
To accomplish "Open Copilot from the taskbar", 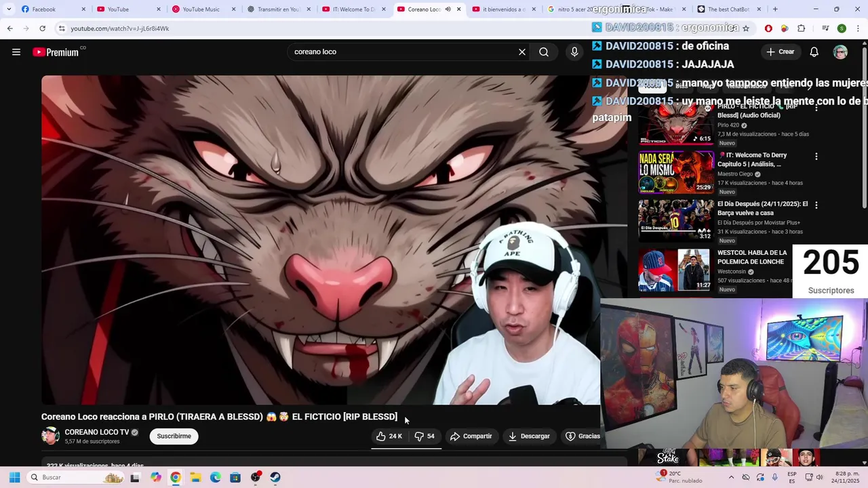I will (x=156, y=477).
